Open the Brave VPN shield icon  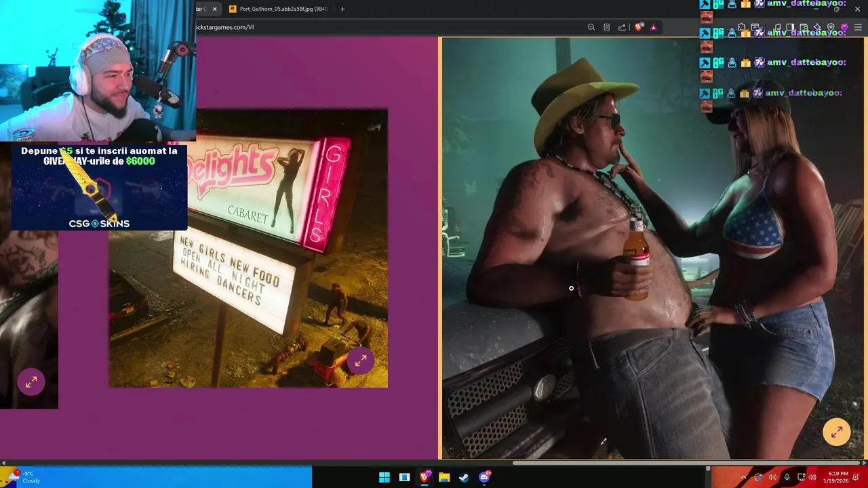pos(831,27)
